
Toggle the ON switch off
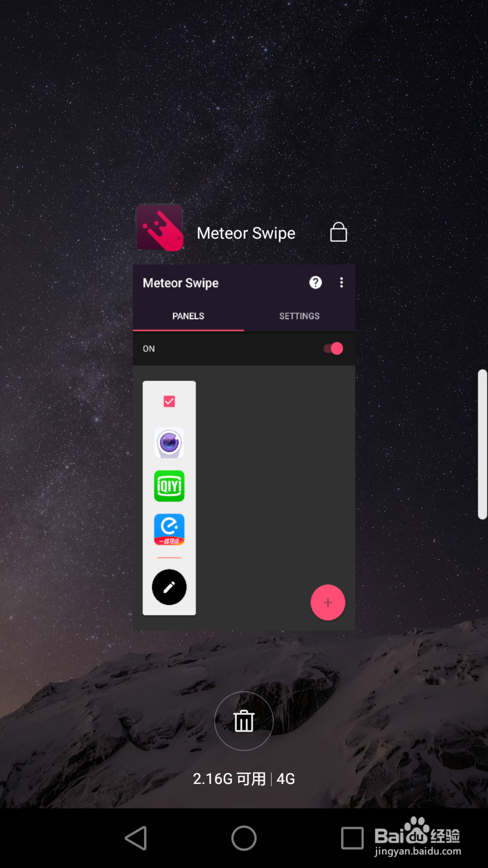333,349
